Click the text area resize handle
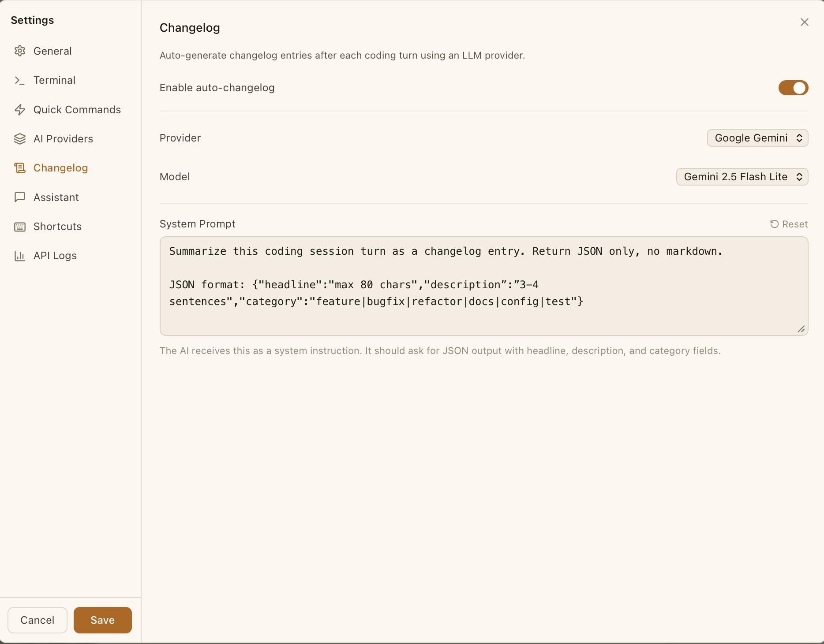This screenshot has width=824, height=644. pos(801,329)
